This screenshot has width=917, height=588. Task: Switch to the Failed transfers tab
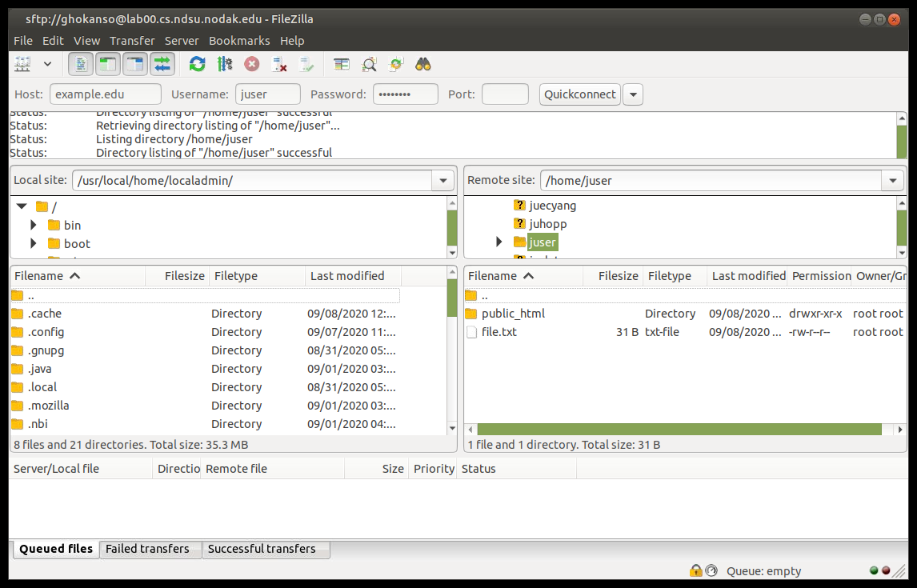point(148,550)
